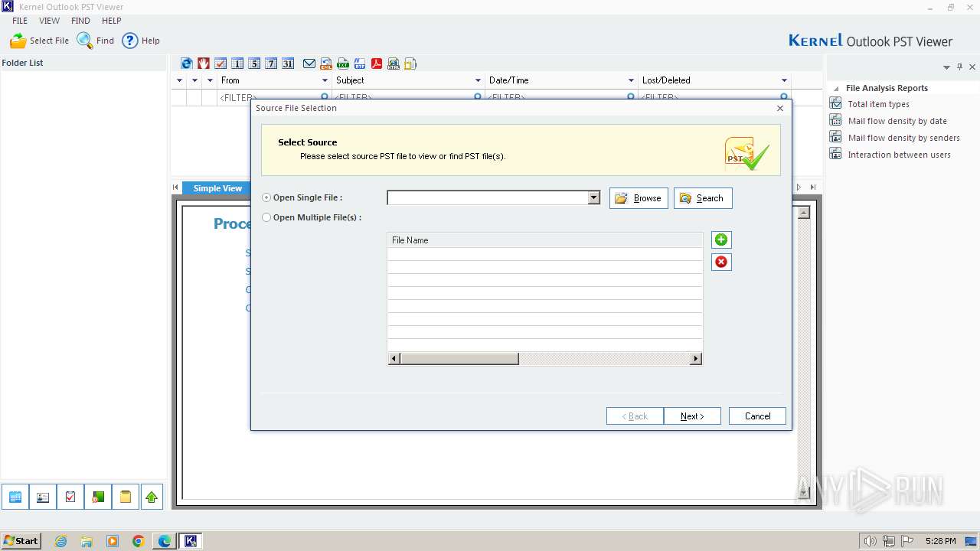Click the TXT export icon
The width and height of the screenshot is (980, 551).
tap(343, 64)
